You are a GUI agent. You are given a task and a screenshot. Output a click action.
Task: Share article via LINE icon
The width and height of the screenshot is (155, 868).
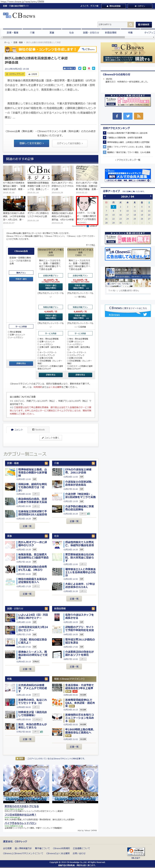click(x=84, y=68)
